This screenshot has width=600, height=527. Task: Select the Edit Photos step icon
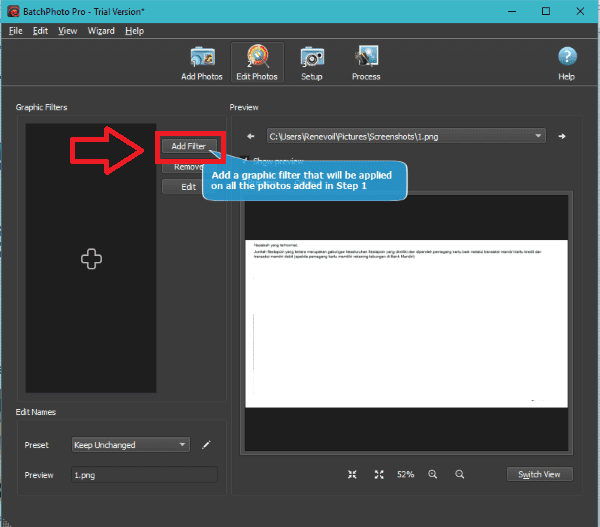257,61
